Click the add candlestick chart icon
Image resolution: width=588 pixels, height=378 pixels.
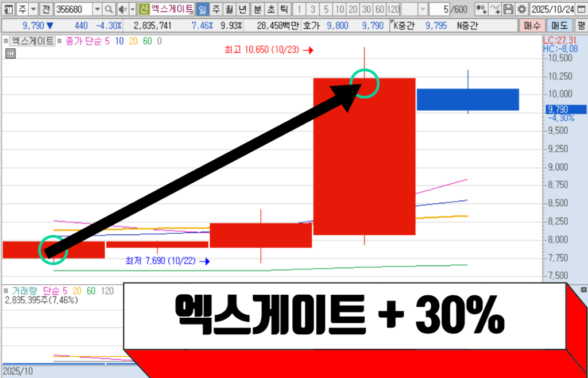481,9
